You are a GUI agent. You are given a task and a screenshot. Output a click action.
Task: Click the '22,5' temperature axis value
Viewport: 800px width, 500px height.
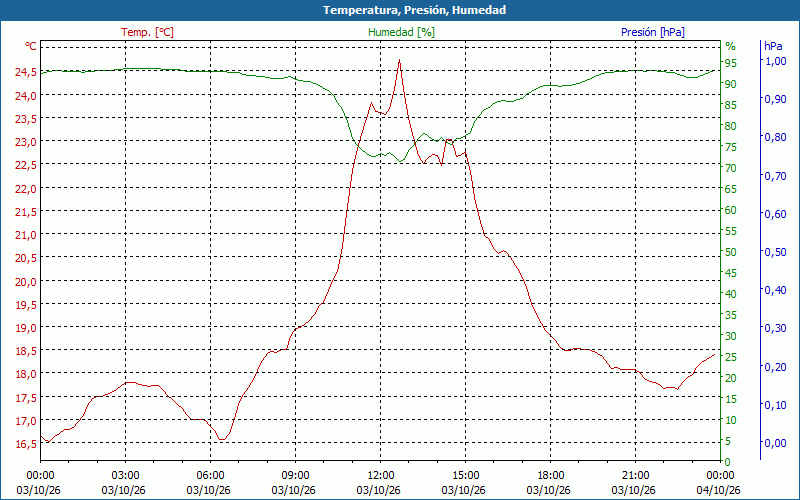(x=26, y=165)
